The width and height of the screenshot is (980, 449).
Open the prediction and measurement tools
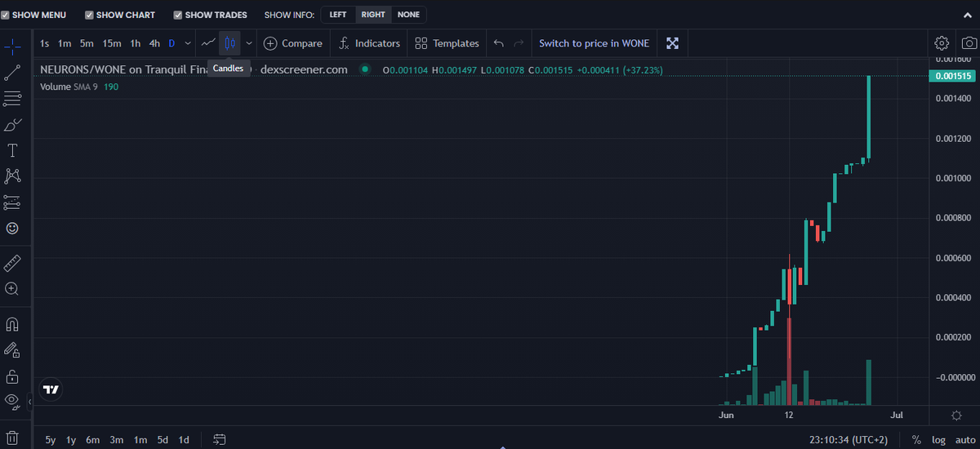[x=12, y=202]
